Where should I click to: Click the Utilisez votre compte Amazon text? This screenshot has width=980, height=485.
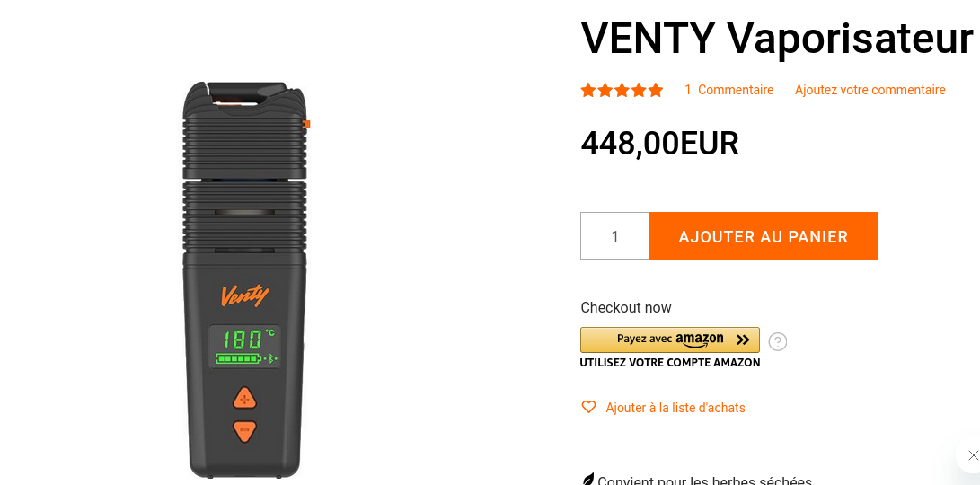670,363
